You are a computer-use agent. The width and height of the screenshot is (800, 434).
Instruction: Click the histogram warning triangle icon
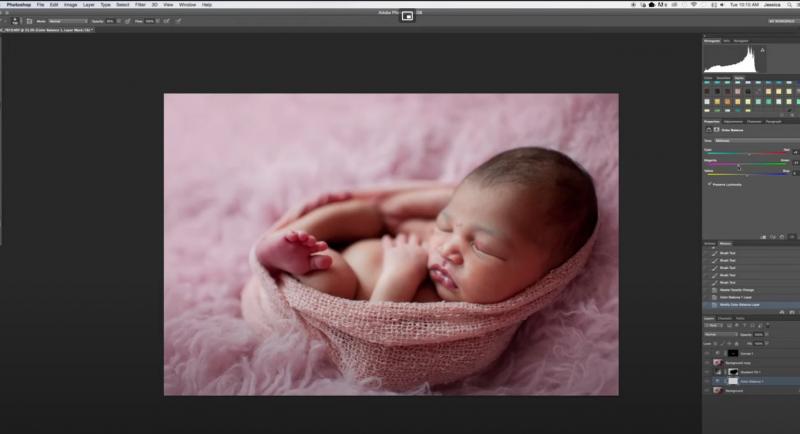click(762, 48)
